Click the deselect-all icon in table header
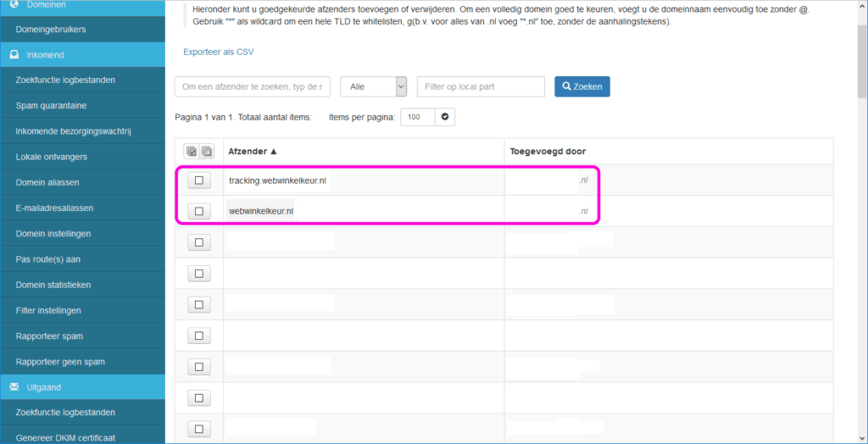868x444 pixels. 206,152
